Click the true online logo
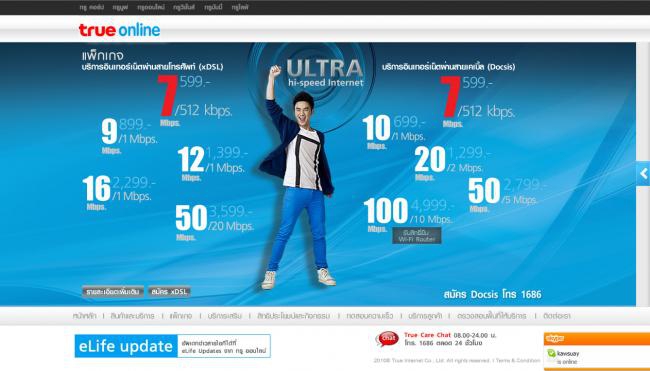This screenshot has width=650, height=371. [119, 30]
